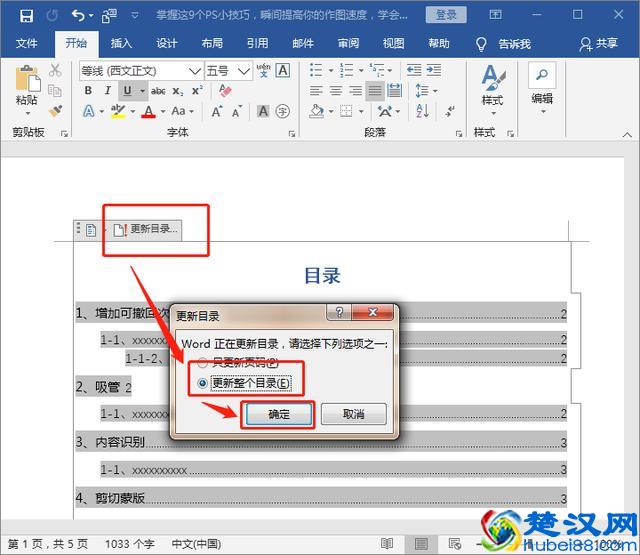Viewport: 640px width, 555px height.
Task: Collapse the ribbon with arrow
Action: pyautogui.click(x=627, y=135)
